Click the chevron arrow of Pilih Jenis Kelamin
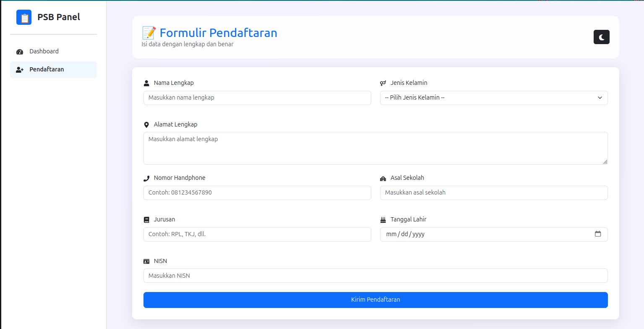This screenshot has height=329, width=644. pyautogui.click(x=600, y=97)
